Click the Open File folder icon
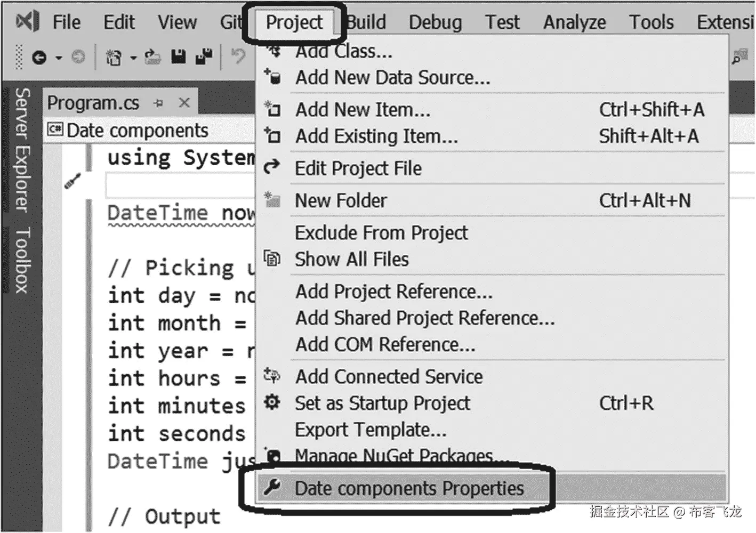This screenshot has width=756, height=533. point(153,57)
